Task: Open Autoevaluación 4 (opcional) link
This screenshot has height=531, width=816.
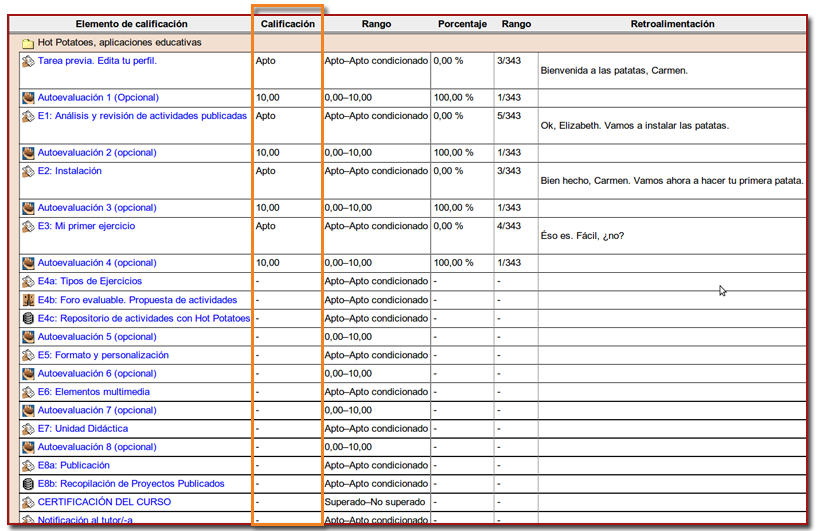Action: [x=97, y=263]
